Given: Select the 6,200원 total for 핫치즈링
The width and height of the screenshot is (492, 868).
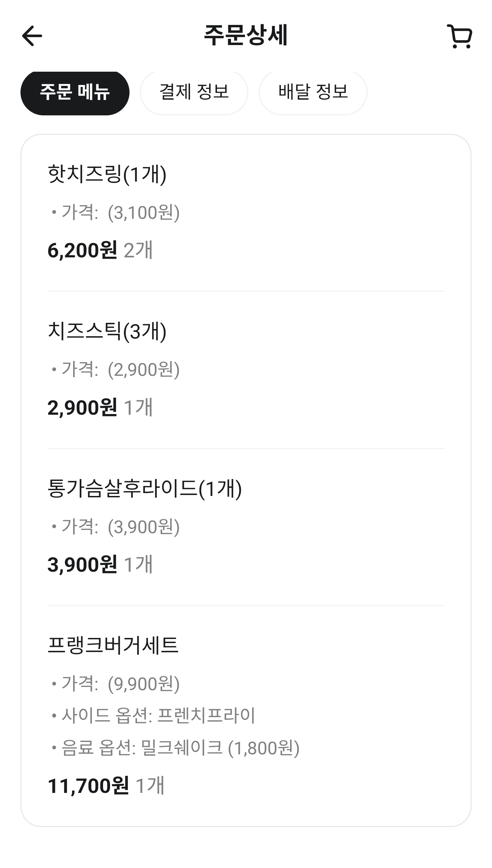Looking at the screenshot, I should [x=82, y=250].
